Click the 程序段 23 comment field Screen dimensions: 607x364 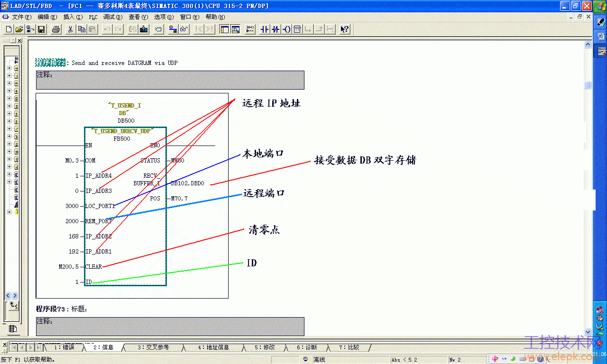point(170,327)
